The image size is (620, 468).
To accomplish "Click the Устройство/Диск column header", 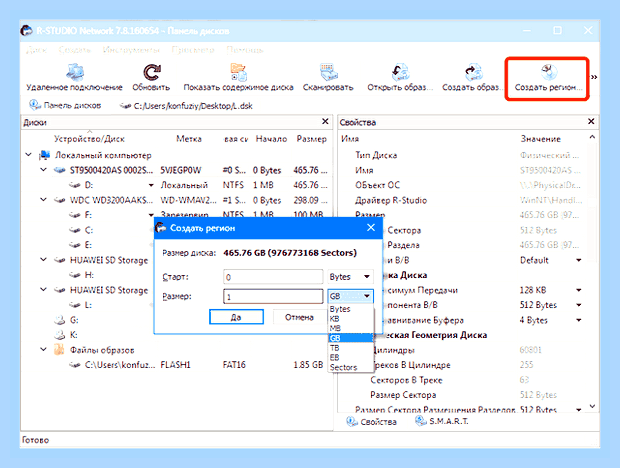I will coord(89,139).
